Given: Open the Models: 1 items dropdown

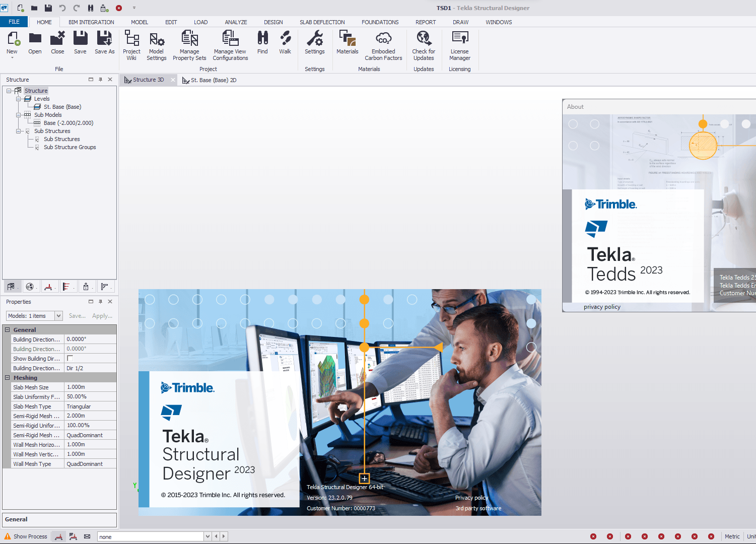Looking at the screenshot, I should (58, 316).
